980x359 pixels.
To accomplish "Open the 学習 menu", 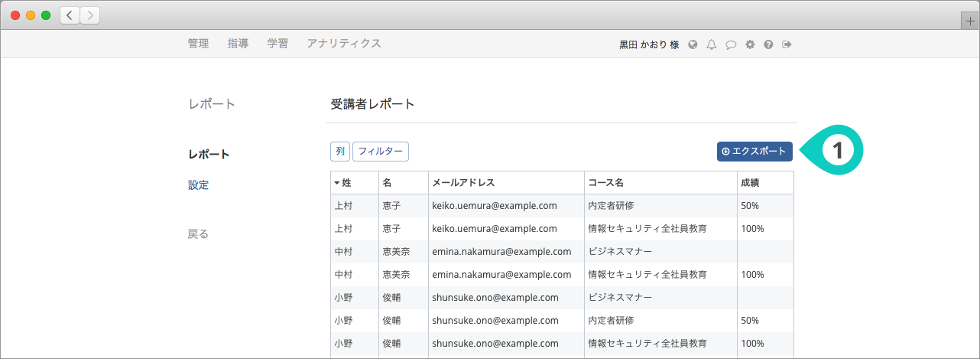I will [277, 44].
